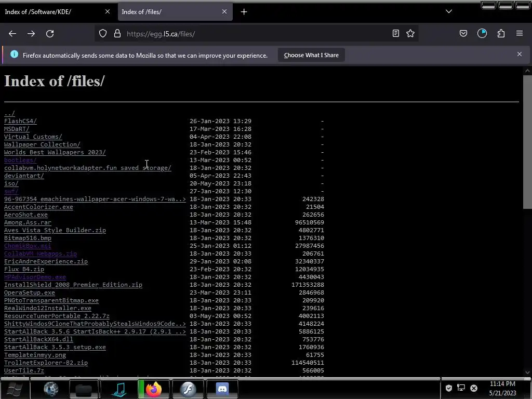The image size is (532, 399).
Task: Focus the address bar showing egg.l5.ca/files/
Action: tap(258, 34)
